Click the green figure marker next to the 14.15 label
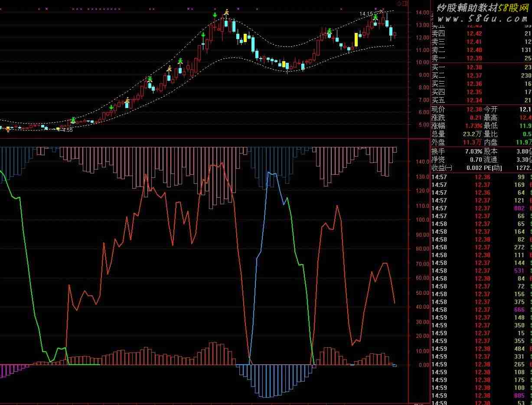Screen dimensions: 532x405 coord(375,17)
